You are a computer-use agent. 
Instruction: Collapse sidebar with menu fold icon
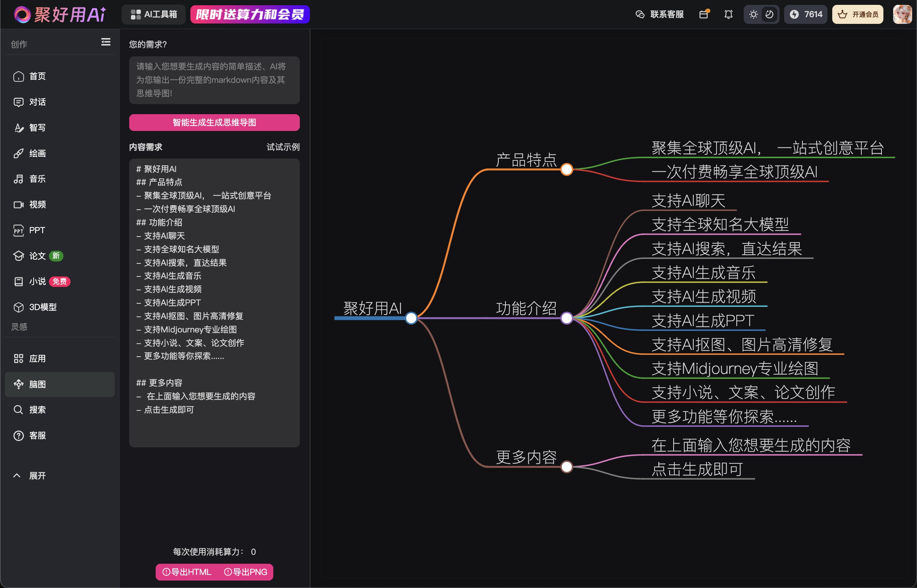pos(105,42)
